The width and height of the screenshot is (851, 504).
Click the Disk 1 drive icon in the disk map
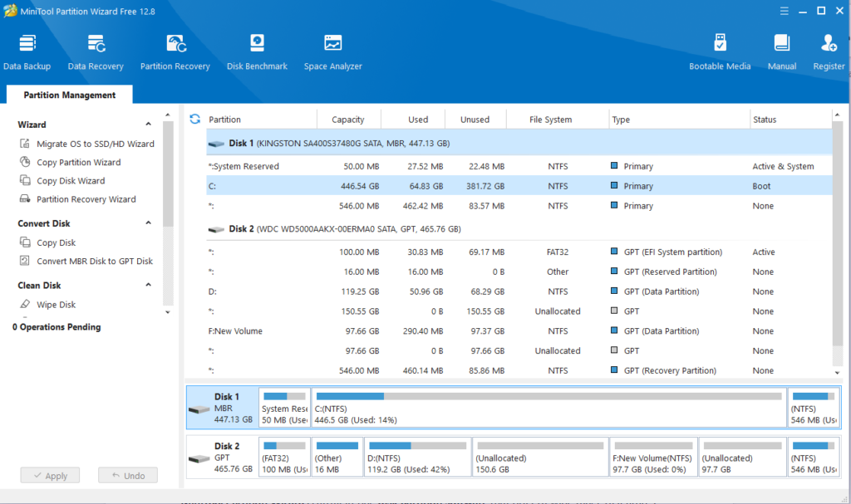(x=199, y=409)
